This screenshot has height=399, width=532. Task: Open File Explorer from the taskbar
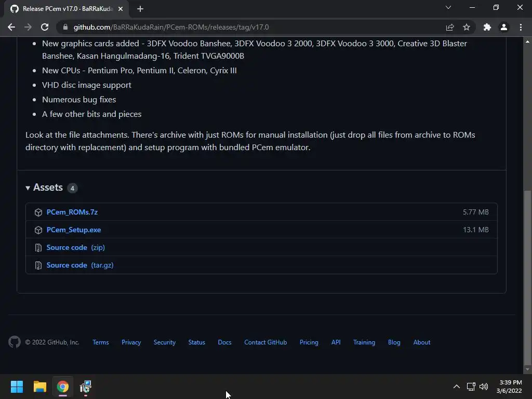pyautogui.click(x=39, y=387)
